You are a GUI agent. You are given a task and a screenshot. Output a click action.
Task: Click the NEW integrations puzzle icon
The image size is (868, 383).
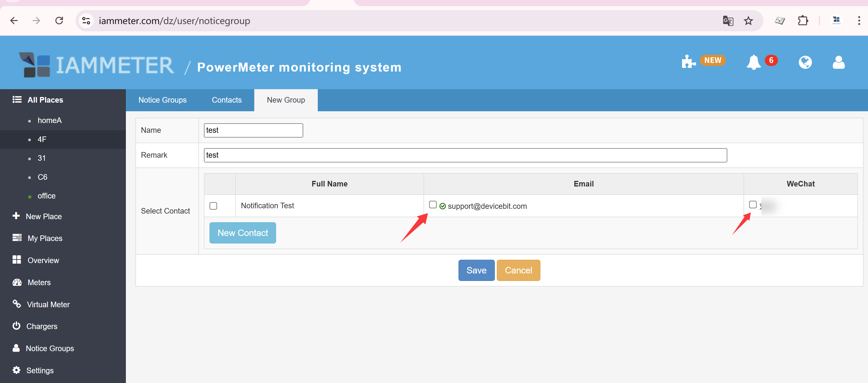(688, 62)
